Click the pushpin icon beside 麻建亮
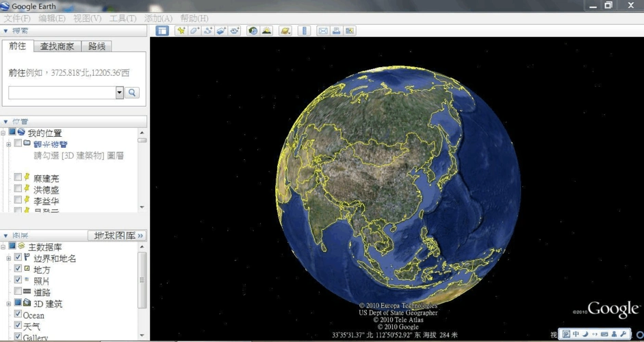Screen dimensions: 644x342 tap(27, 177)
